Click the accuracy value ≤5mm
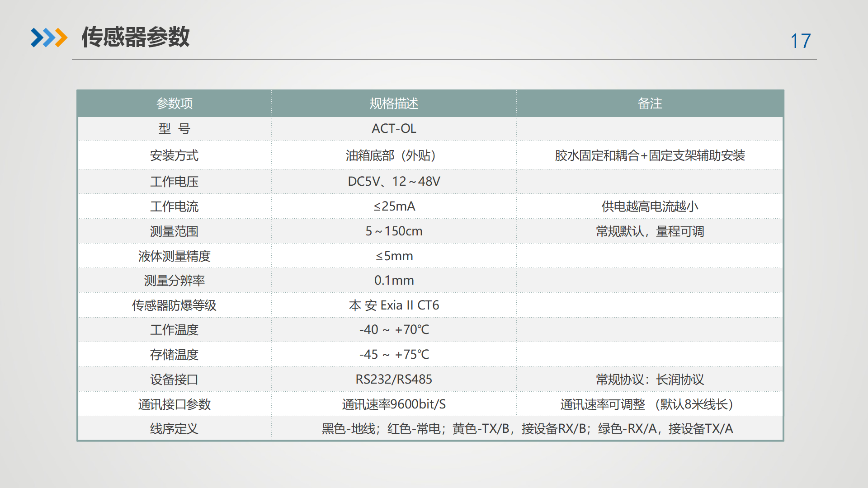The width and height of the screenshot is (868, 488). point(394,256)
